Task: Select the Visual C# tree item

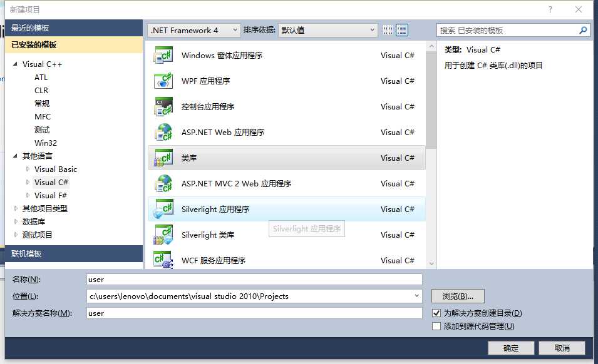Action: coord(51,182)
